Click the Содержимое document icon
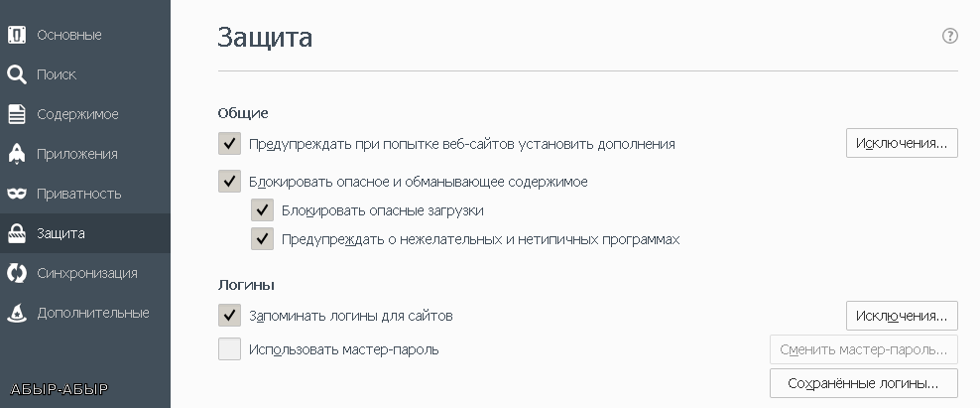 pos(17,114)
